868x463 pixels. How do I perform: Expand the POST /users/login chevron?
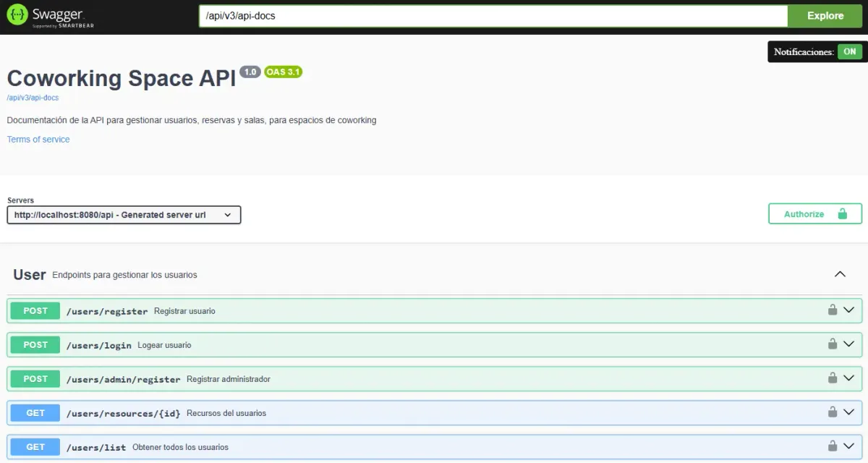tap(849, 344)
